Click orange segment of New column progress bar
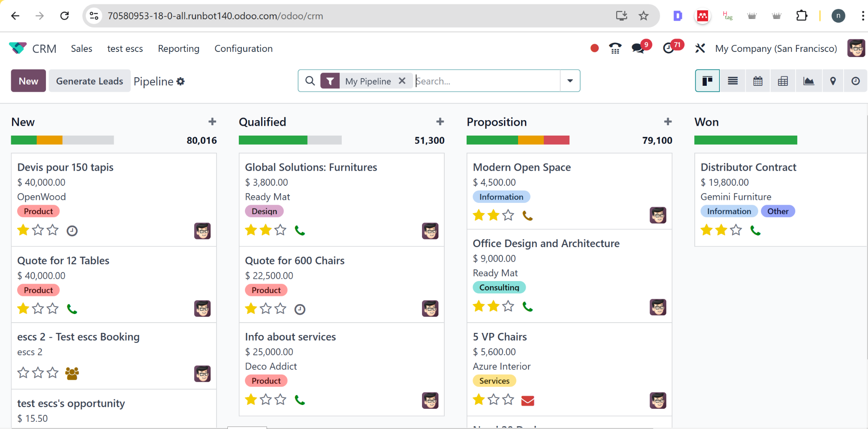 50,140
